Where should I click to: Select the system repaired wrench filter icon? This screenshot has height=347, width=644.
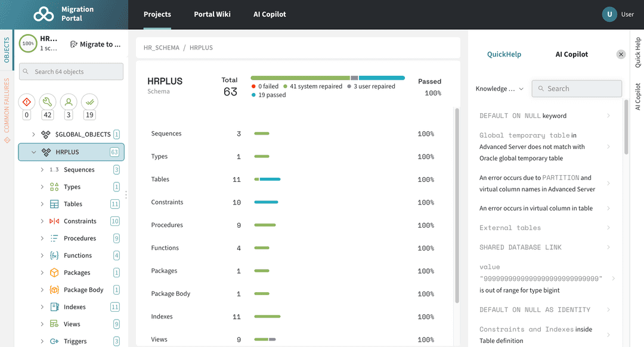pos(47,101)
